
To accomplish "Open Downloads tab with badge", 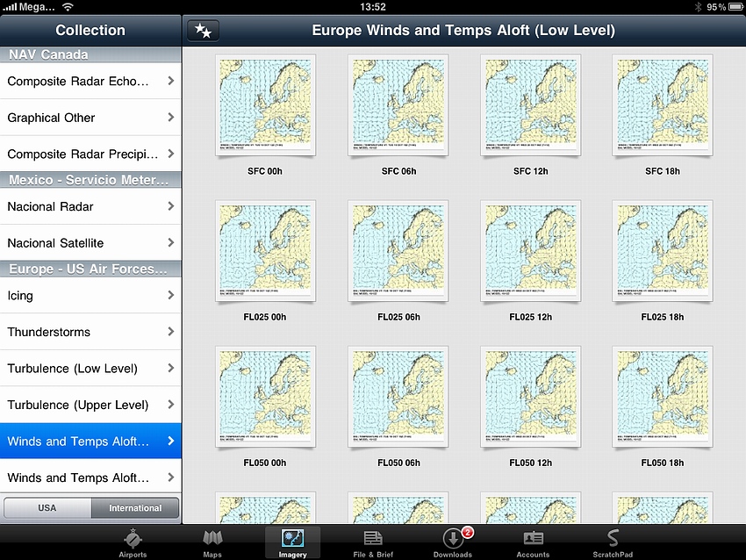I will pyautogui.click(x=453, y=539).
